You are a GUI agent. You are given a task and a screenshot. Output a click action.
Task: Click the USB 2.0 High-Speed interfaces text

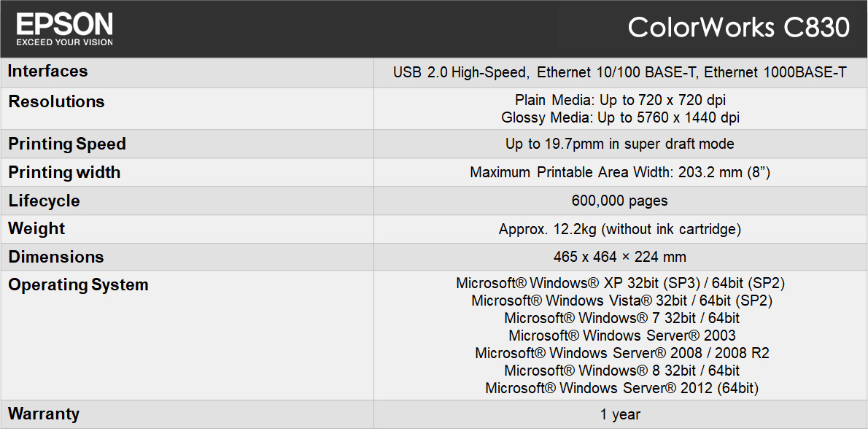460,72
